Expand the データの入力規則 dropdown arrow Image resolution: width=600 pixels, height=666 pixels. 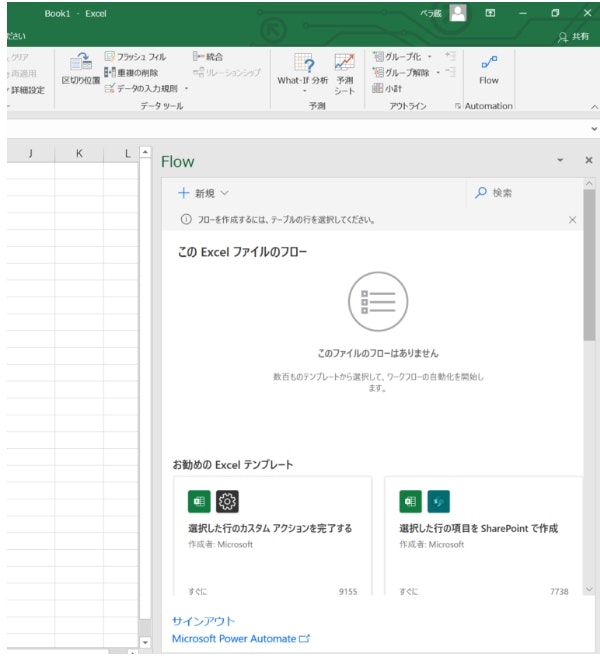pyautogui.click(x=186, y=88)
